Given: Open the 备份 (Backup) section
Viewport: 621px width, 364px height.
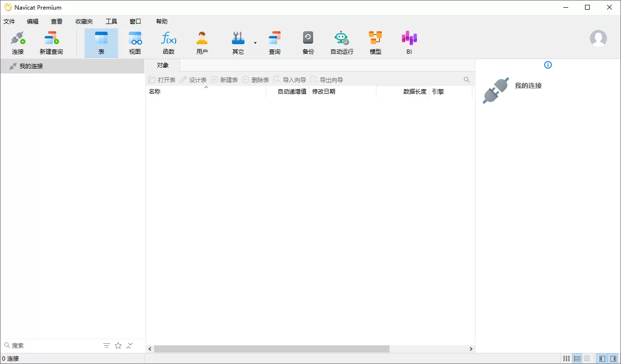Looking at the screenshot, I should 308,42.
